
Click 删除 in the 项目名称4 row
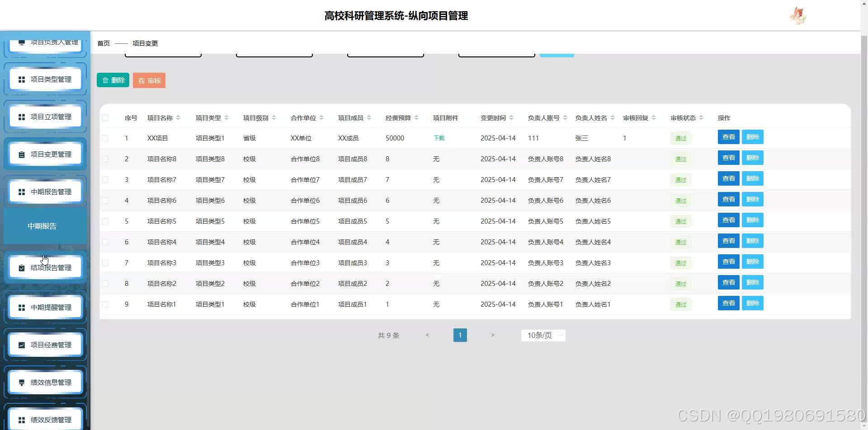pos(752,241)
